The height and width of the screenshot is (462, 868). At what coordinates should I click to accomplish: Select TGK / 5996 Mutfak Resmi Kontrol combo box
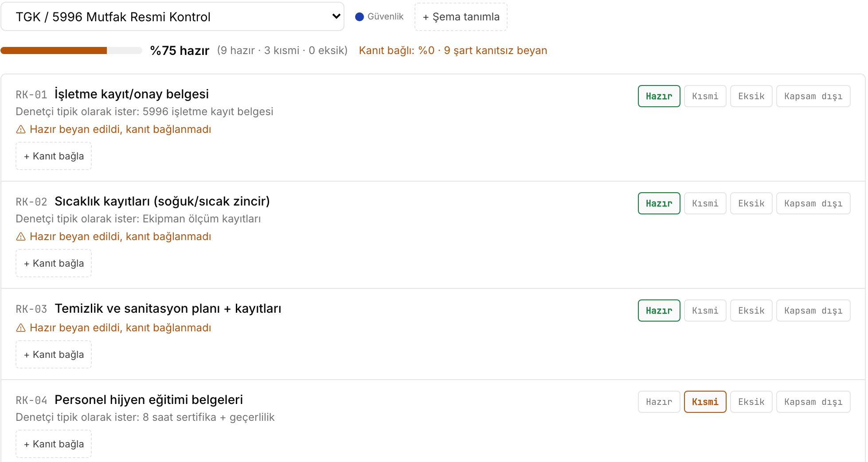click(172, 17)
